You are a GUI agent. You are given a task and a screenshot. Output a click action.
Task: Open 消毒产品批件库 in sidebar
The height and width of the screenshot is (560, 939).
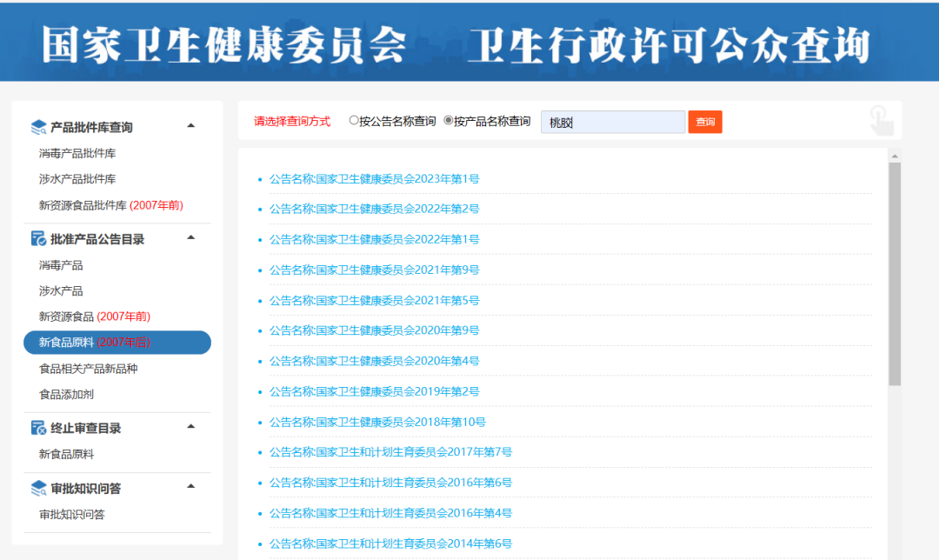coord(77,153)
